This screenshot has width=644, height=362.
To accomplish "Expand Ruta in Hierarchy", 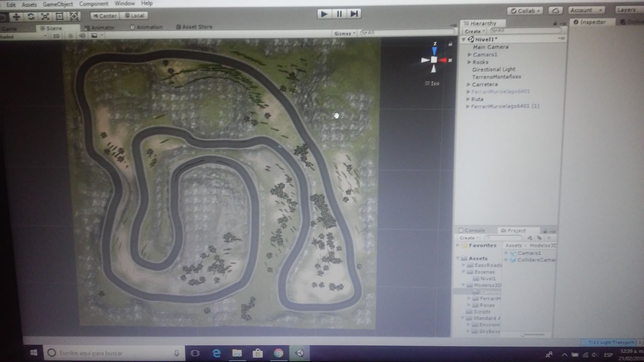I will [468, 99].
